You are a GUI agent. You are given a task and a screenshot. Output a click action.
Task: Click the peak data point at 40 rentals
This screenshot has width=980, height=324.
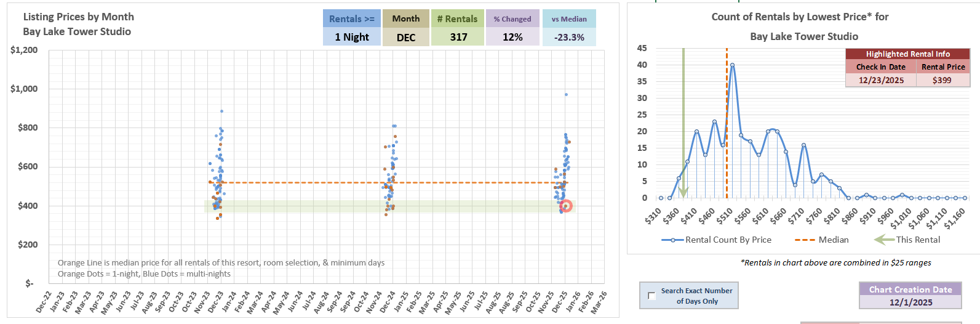coord(732,65)
